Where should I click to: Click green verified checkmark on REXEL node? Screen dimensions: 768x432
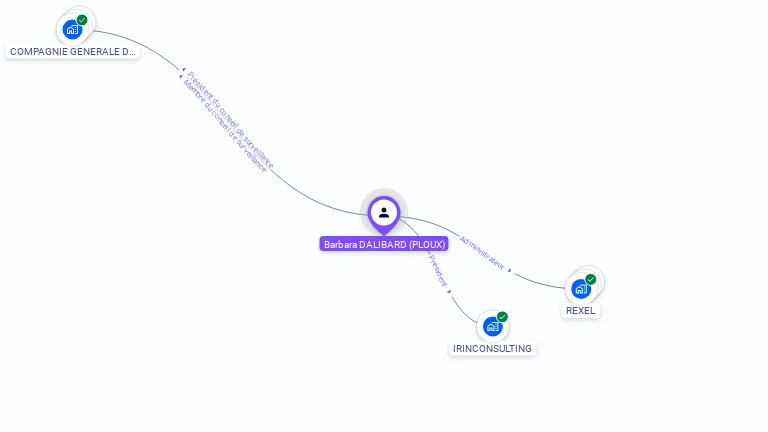coord(591,279)
